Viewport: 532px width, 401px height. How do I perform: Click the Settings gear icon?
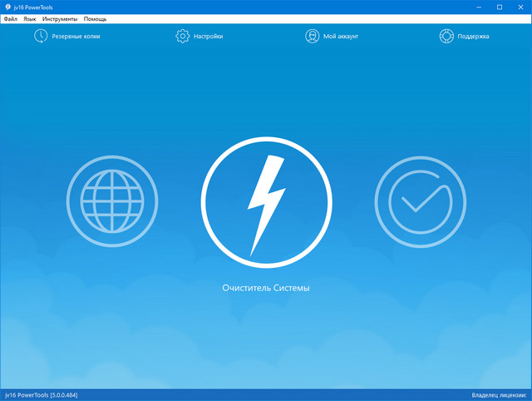coord(183,37)
